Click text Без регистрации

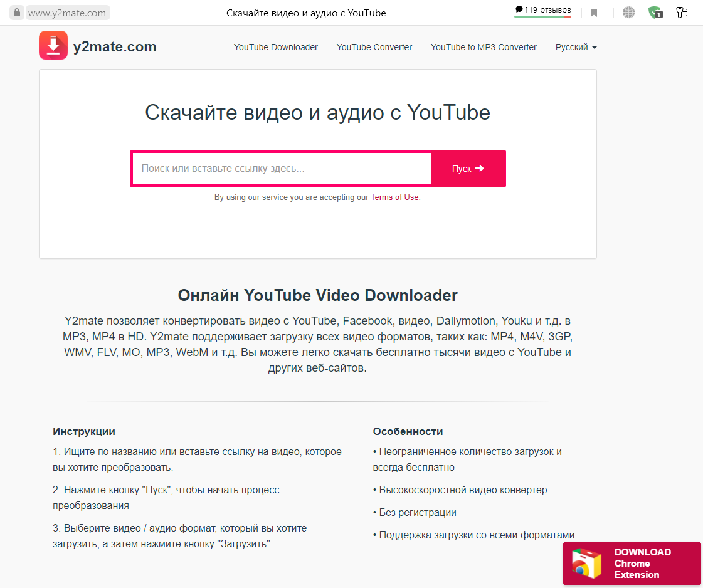tap(418, 512)
